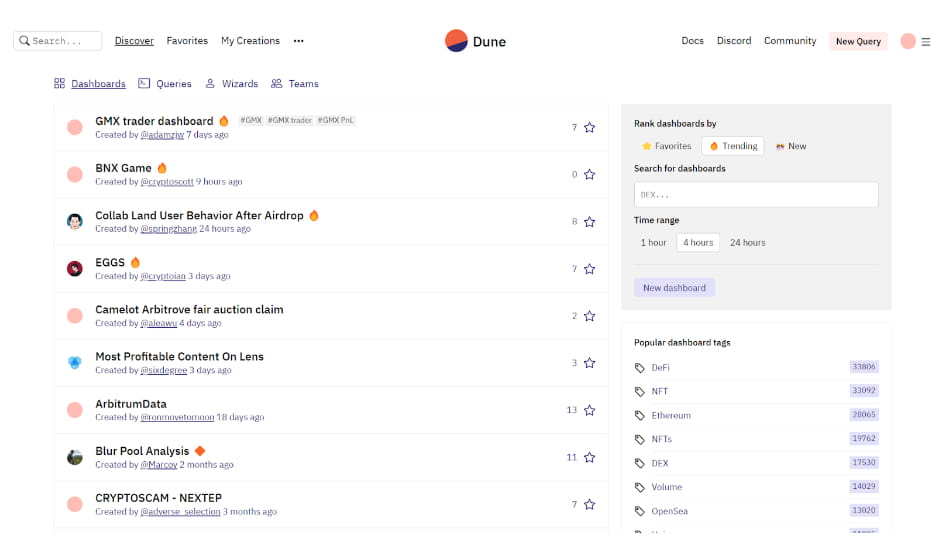Star the CRYPTOSCAM - NEXTEP dashboard
Image resolution: width=932 pixels, height=557 pixels.
click(589, 504)
